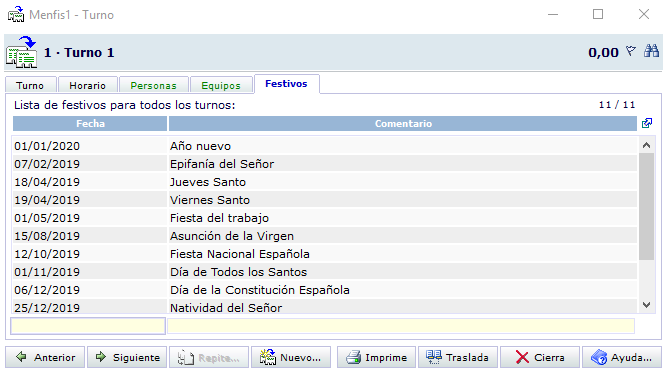Click the Turno shift icon in header
667x373 pixels.
click(x=21, y=52)
